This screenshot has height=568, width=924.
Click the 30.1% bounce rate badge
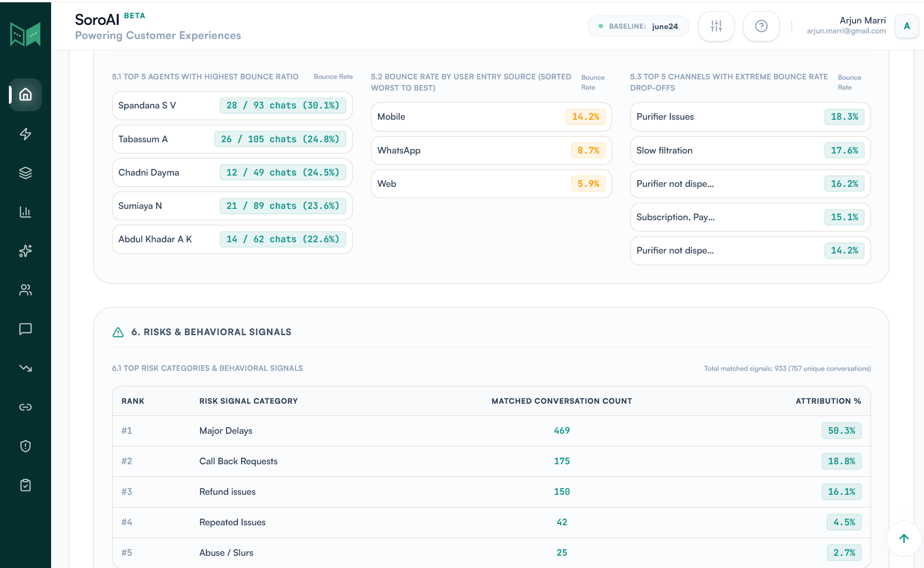(283, 106)
